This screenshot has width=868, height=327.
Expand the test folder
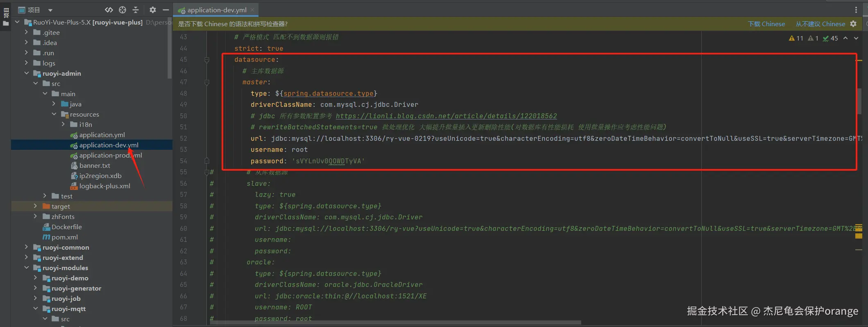tap(45, 196)
